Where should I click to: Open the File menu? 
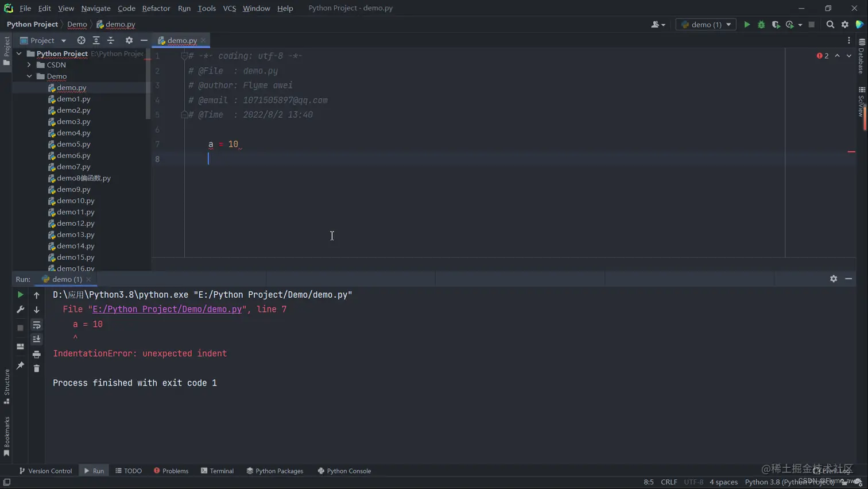(25, 8)
